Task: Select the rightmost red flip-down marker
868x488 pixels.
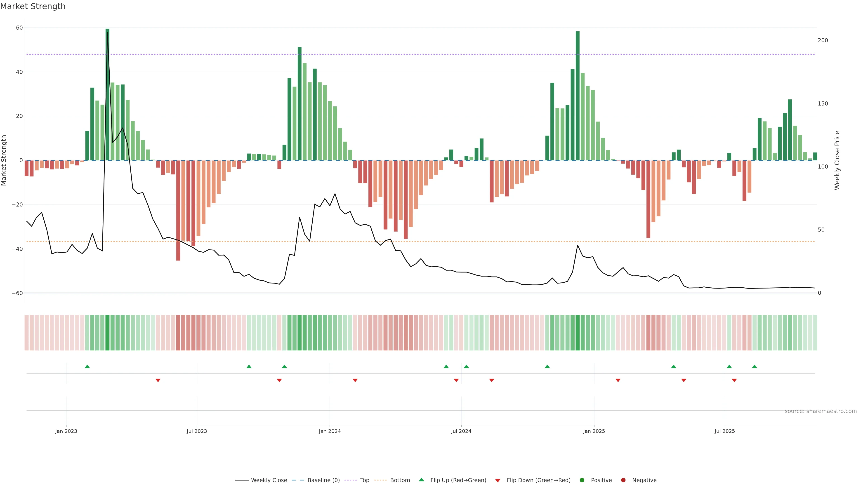Action: coord(734,380)
